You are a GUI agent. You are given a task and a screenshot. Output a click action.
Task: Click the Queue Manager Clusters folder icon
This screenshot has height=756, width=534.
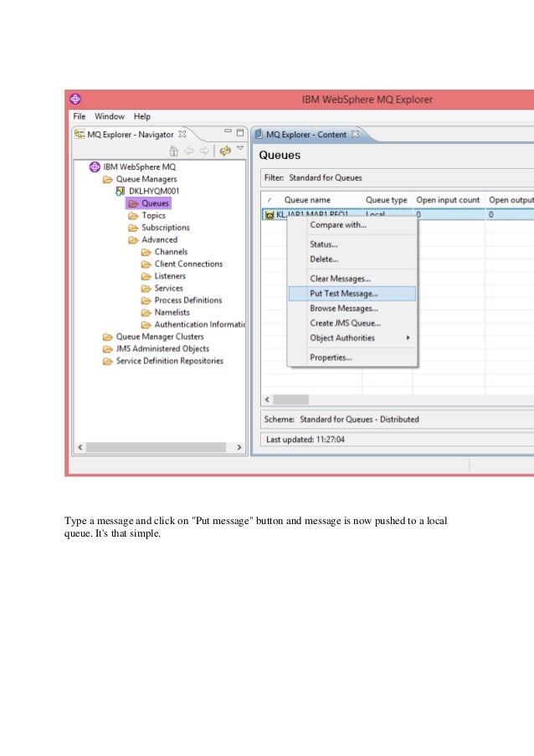[x=107, y=337]
